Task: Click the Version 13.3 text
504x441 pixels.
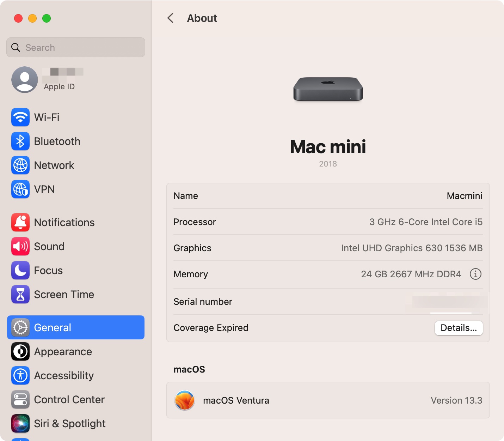Action: [x=456, y=400]
